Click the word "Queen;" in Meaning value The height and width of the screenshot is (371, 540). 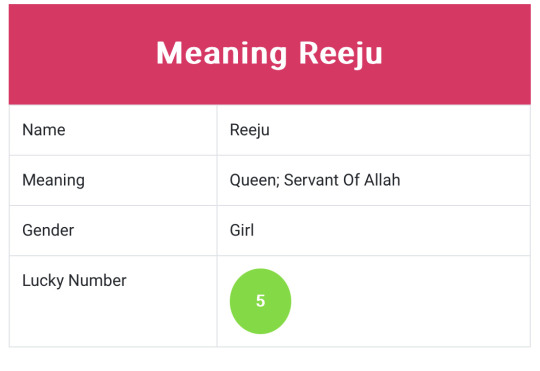click(x=255, y=180)
